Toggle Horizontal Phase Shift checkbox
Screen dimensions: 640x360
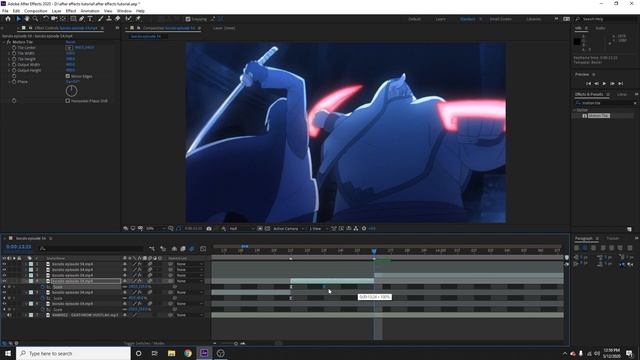pyautogui.click(x=68, y=100)
